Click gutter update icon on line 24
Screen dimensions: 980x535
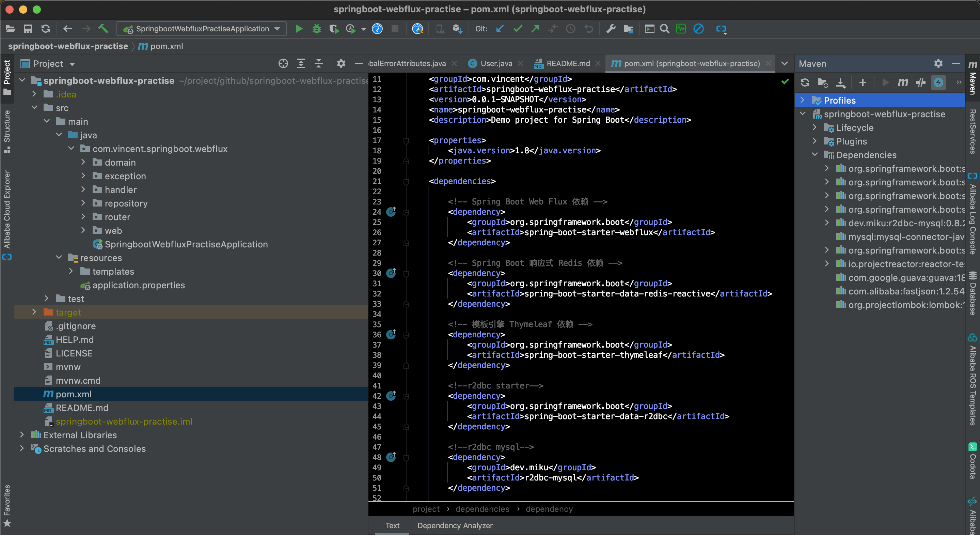[391, 212]
